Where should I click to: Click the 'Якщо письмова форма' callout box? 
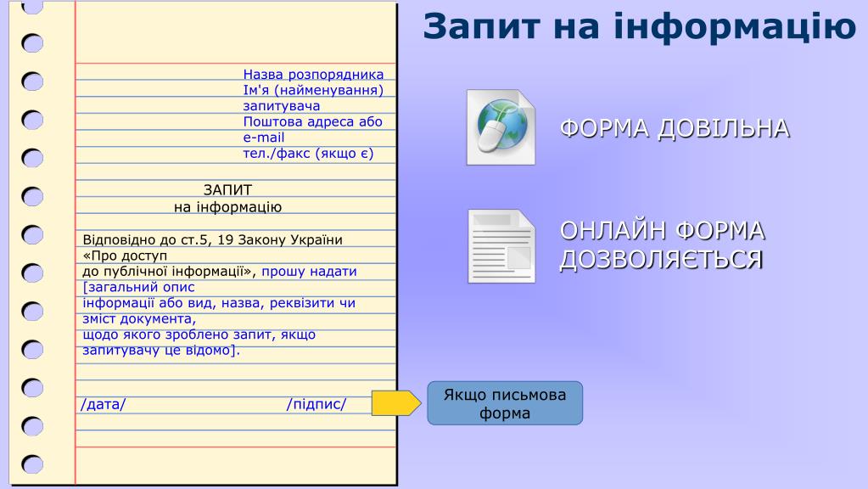click(x=505, y=403)
